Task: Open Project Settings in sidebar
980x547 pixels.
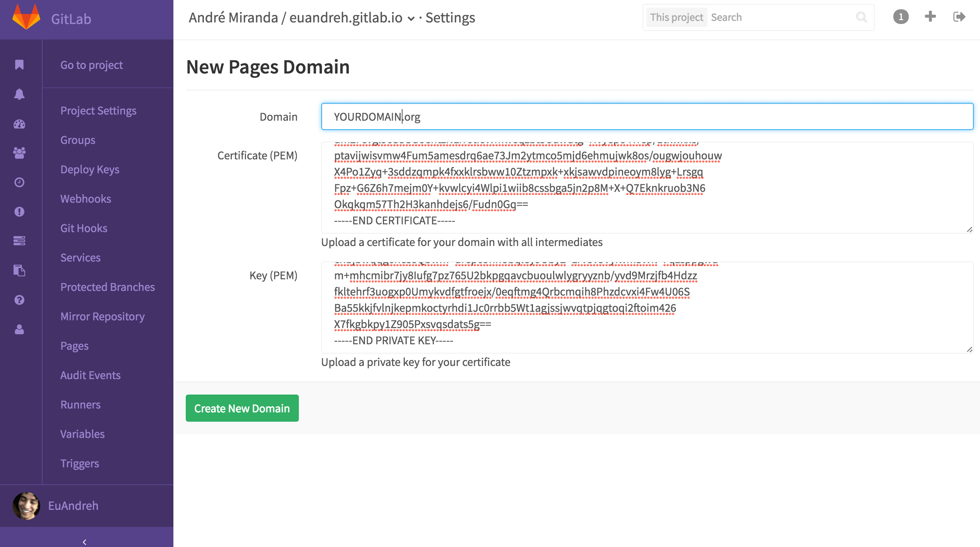Action: [98, 110]
